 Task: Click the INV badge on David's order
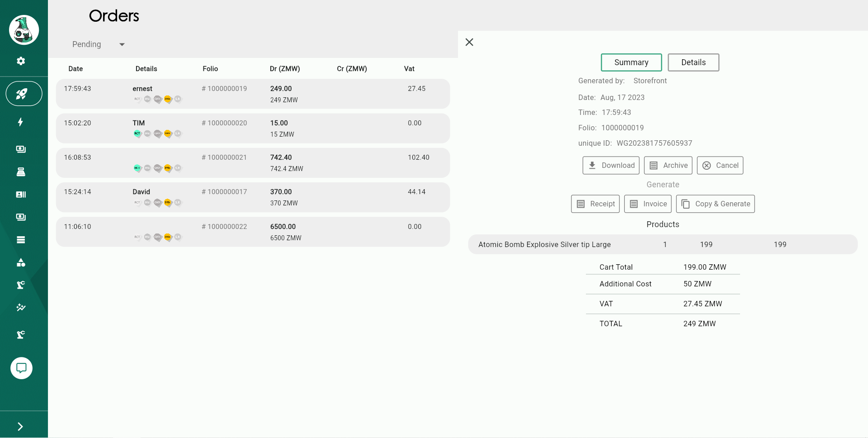click(x=147, y=203)
